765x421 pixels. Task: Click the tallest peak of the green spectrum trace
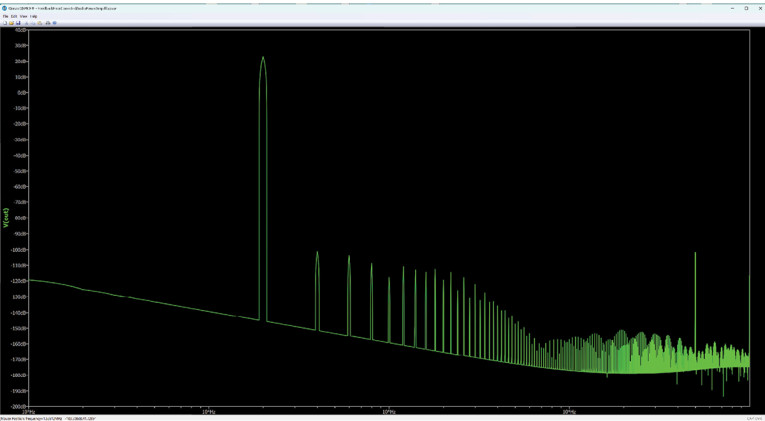[263, 59]
